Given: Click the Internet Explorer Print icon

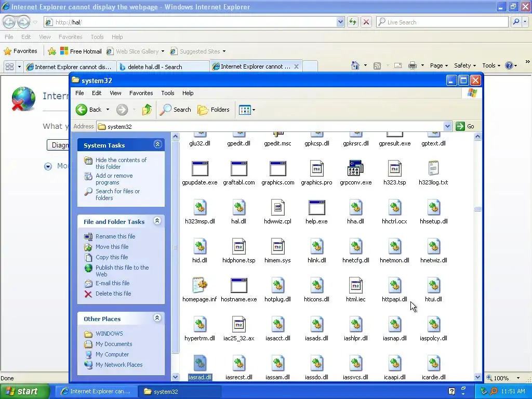Looking at the screenshot, I should 412,65.
